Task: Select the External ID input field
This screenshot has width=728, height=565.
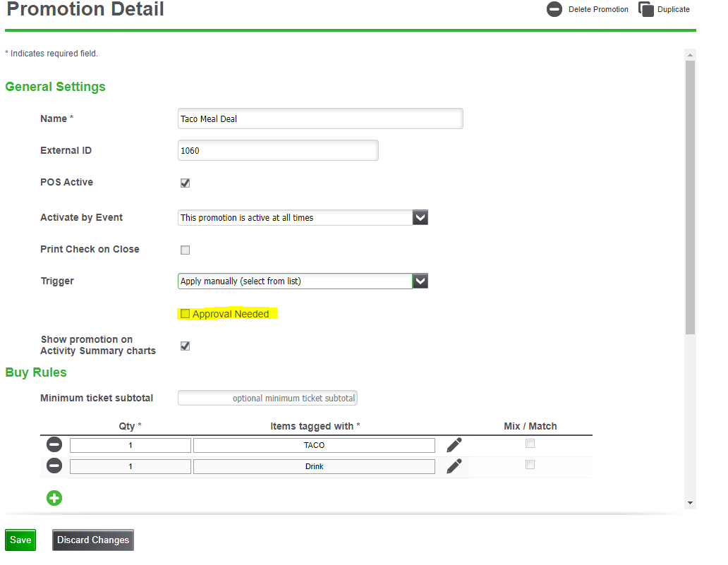Action: click(278, 150)
